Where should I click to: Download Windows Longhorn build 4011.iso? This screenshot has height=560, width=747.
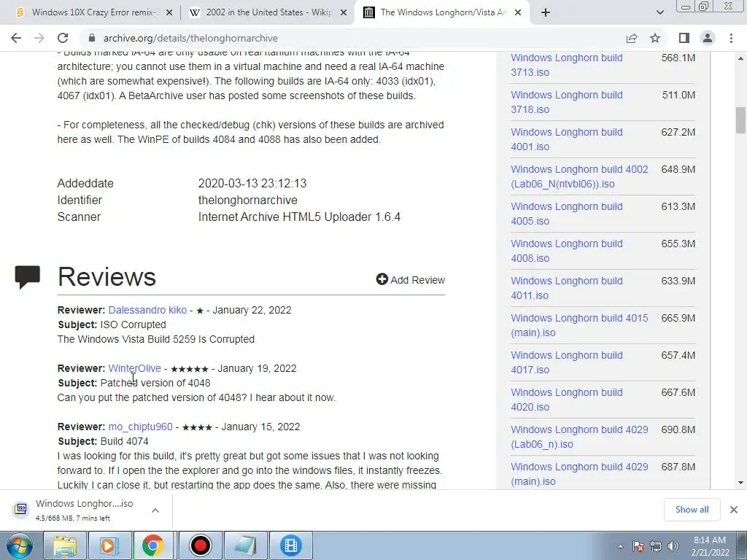coord(566,287)
